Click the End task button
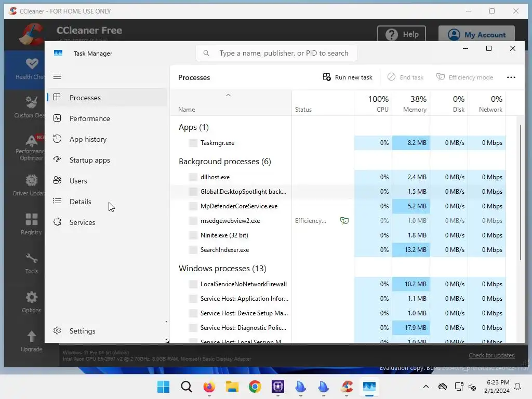Image resolution: width=532 pixels, height=399 pixels. [x=405, y=77]
